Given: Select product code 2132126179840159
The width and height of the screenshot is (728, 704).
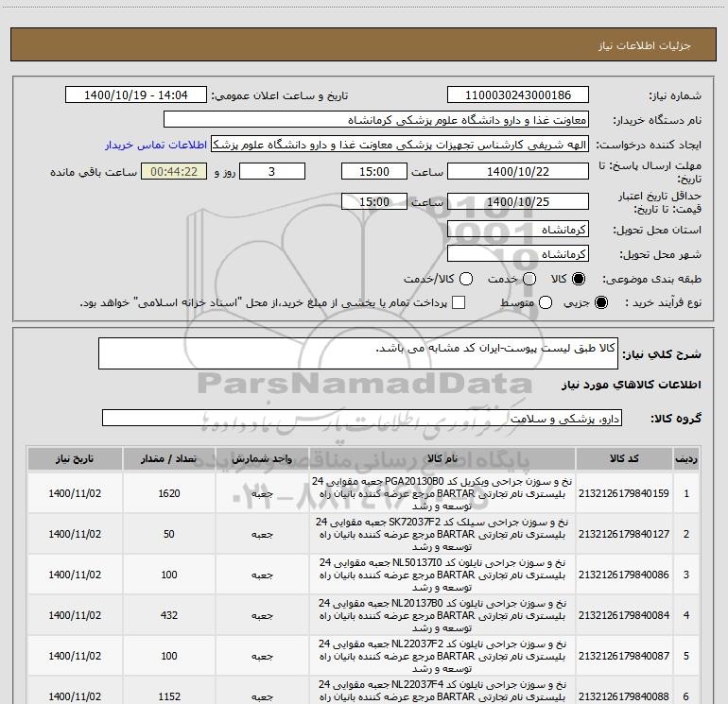Looking at the screenshot, I should pos(624,493).
